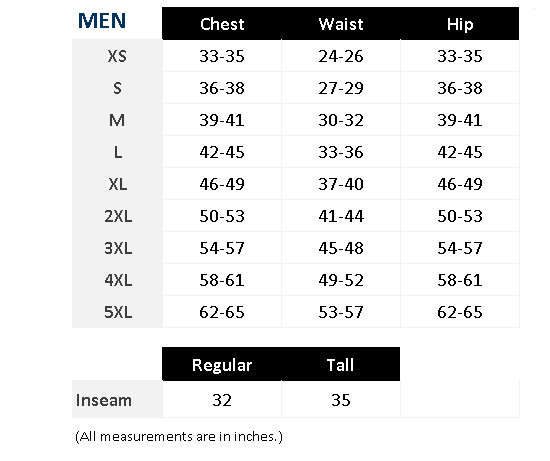
Task: Click the 2XL size row label
Action: point(118,216)
